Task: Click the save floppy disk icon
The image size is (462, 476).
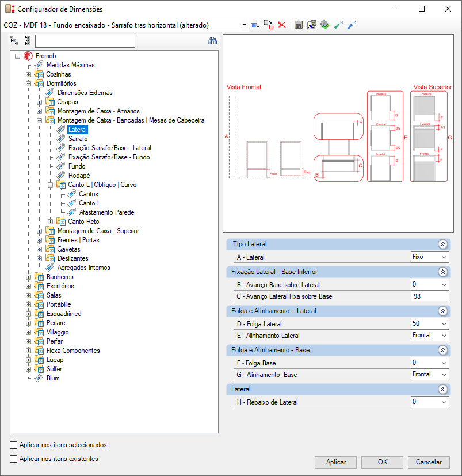Action: pos(299,25)
